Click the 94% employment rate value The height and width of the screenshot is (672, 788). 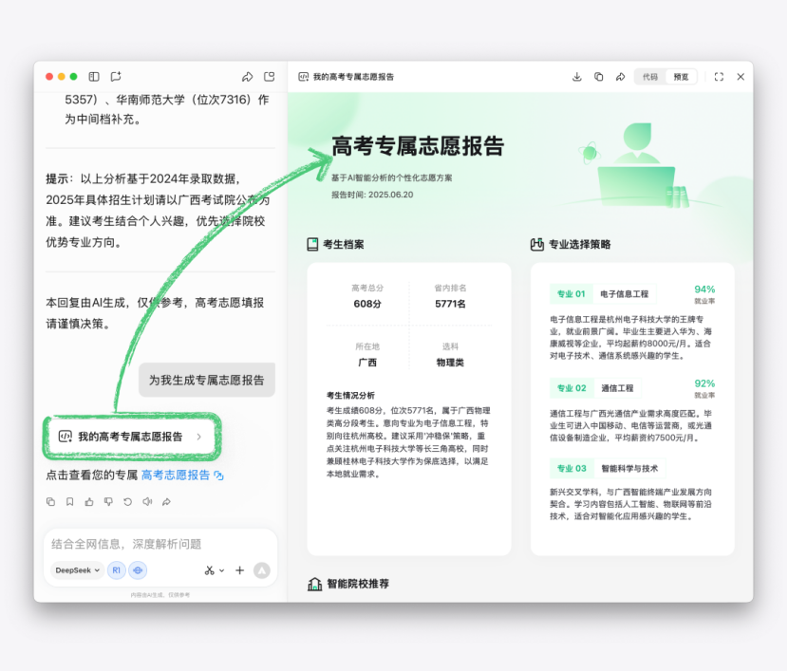[704, 289]
